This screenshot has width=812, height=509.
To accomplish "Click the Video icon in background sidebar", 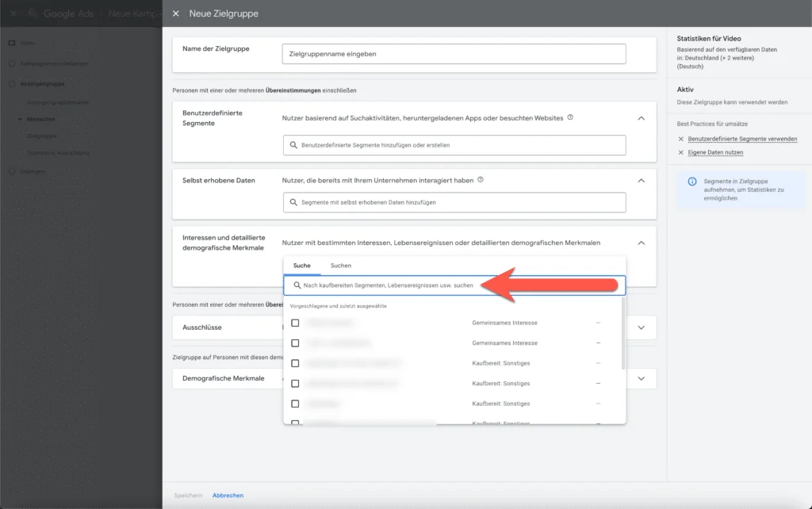I will [x=12, y=43].
